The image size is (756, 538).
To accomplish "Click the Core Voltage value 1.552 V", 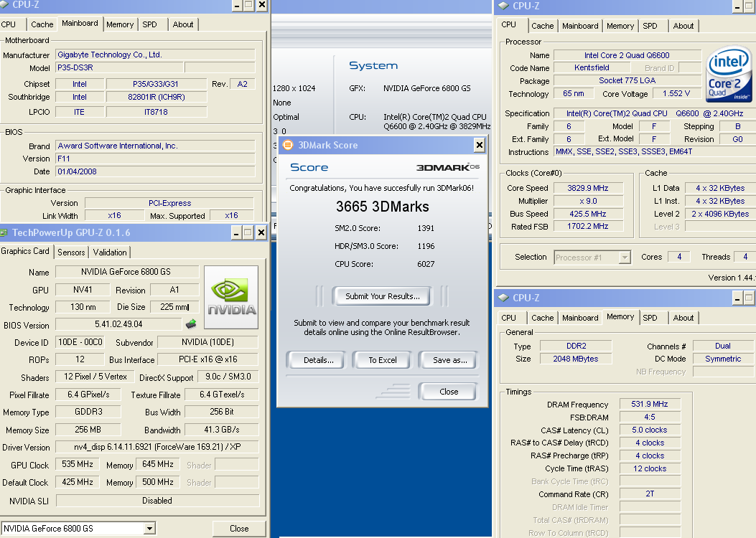I will [x=676, y=93].
